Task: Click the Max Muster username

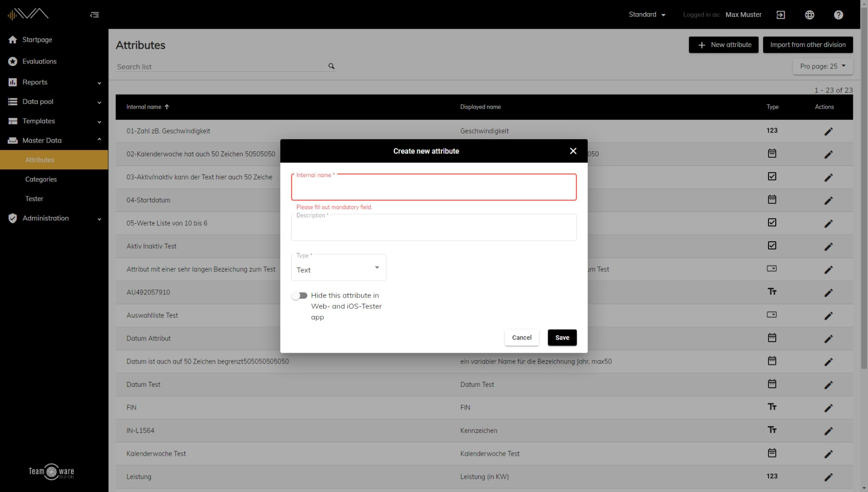Action: coord(743,15)
